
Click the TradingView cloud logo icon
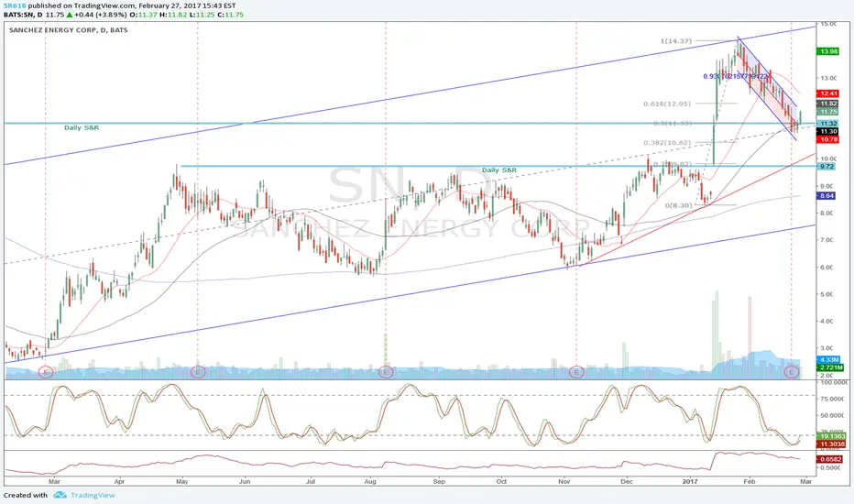[60, 495]
